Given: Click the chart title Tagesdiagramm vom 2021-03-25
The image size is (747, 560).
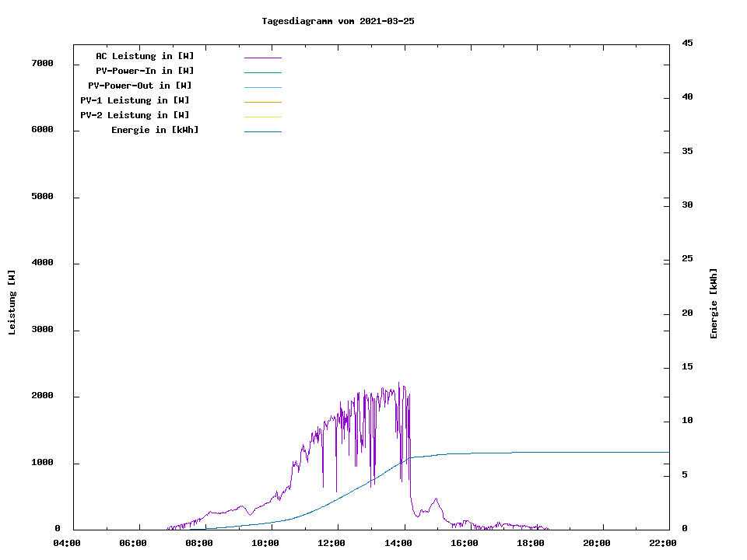Looking at the screenshot, I should tap(338, 21).
